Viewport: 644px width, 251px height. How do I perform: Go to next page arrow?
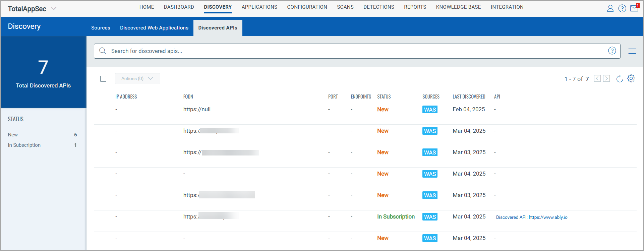[x=606, y=78]
